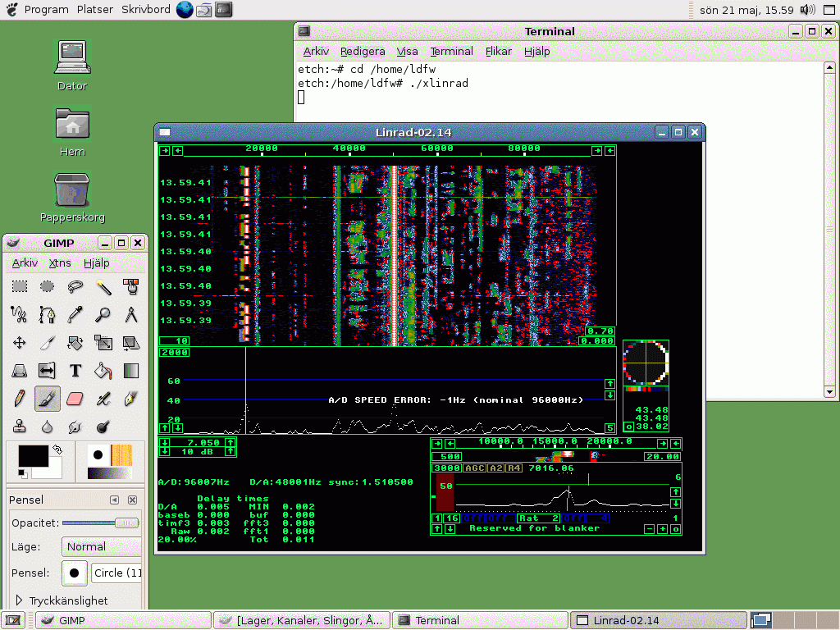Select the Crop knife tool
This screenshot has width=840, height=630.
click(47, 343)
